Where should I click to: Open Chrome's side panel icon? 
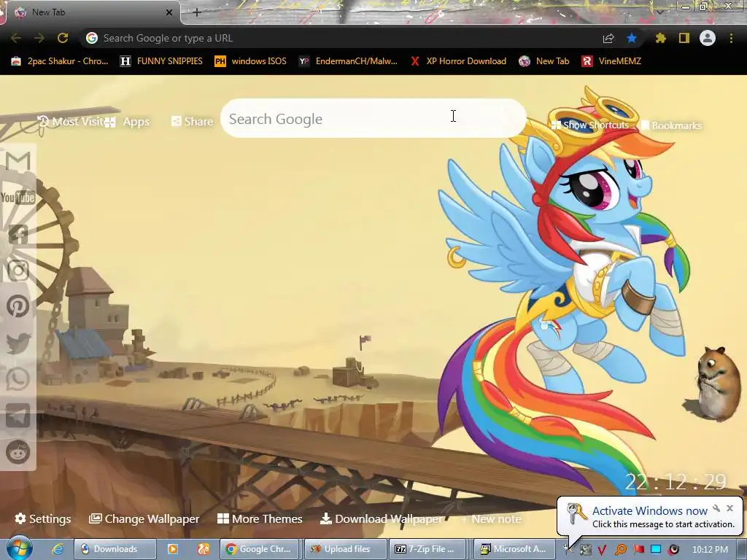pos(684,38)
